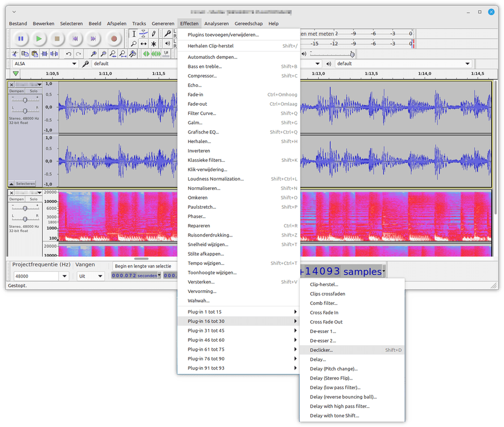Open the ALSA audio host dropdown
Screen dimensions: 504x427
point(45,64)
